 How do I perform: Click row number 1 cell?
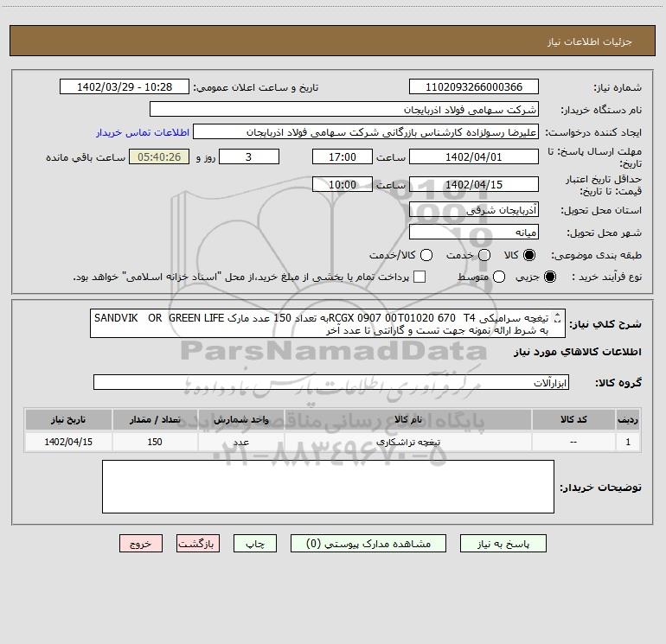628,442
